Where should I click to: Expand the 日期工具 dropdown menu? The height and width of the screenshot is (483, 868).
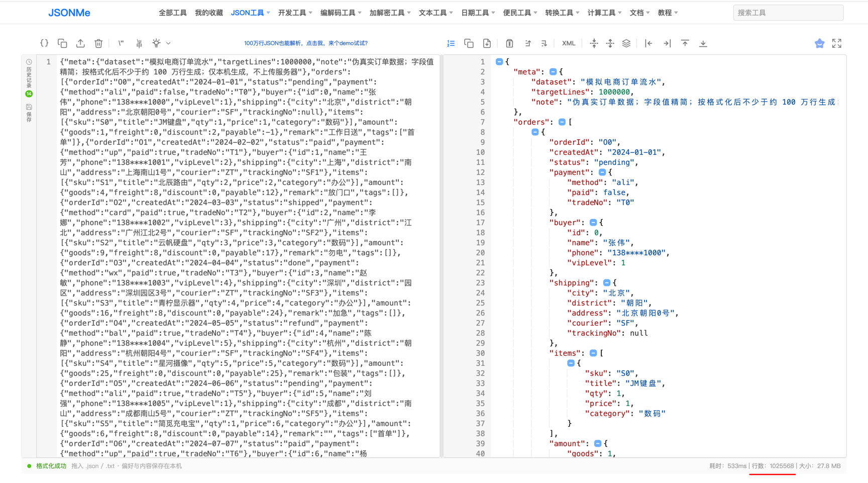click(478, 13)
